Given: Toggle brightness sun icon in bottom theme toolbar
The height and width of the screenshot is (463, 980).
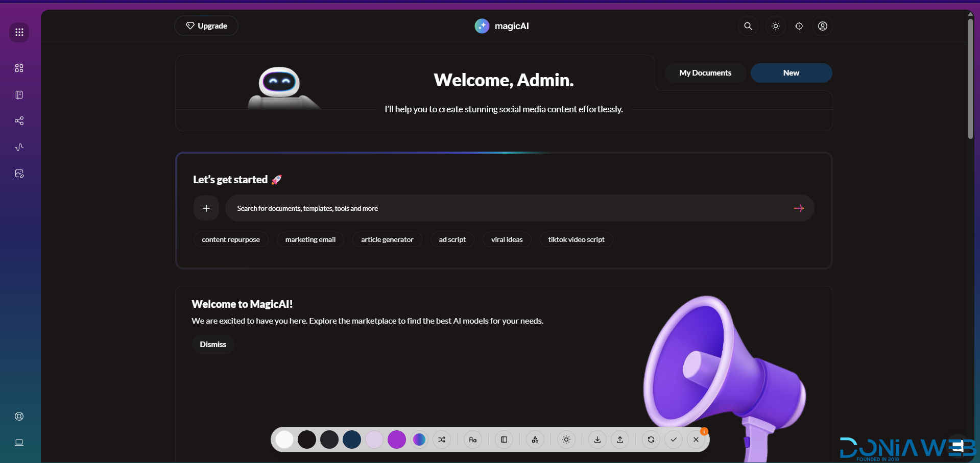Looking at the screenshot, I should pos(566,440).
